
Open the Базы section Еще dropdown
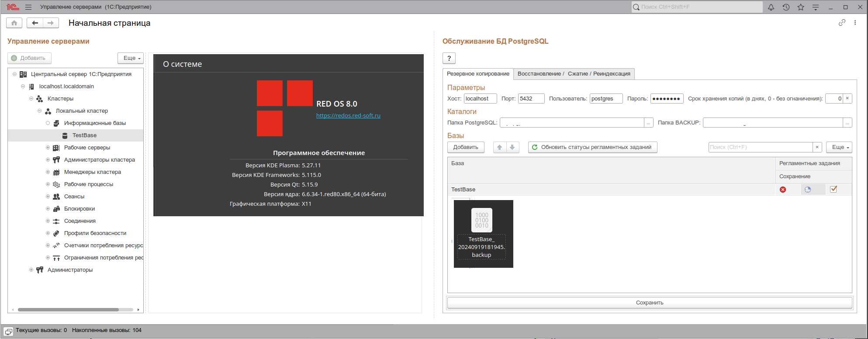(839, 147)
